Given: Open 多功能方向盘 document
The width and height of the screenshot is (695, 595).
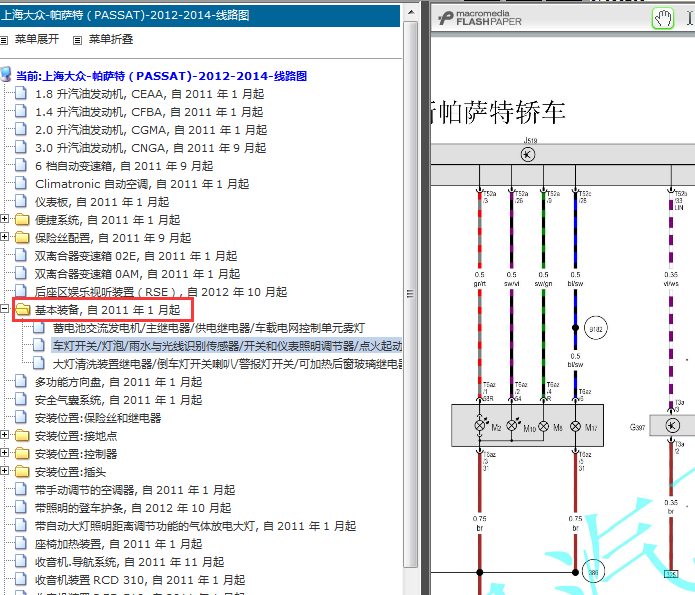Looking at the screenshot, I should pos(118,382).
